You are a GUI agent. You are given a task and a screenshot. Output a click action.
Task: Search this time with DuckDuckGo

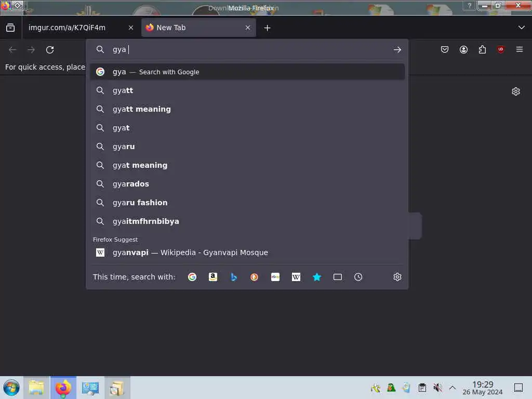click(x=254, y=277)
